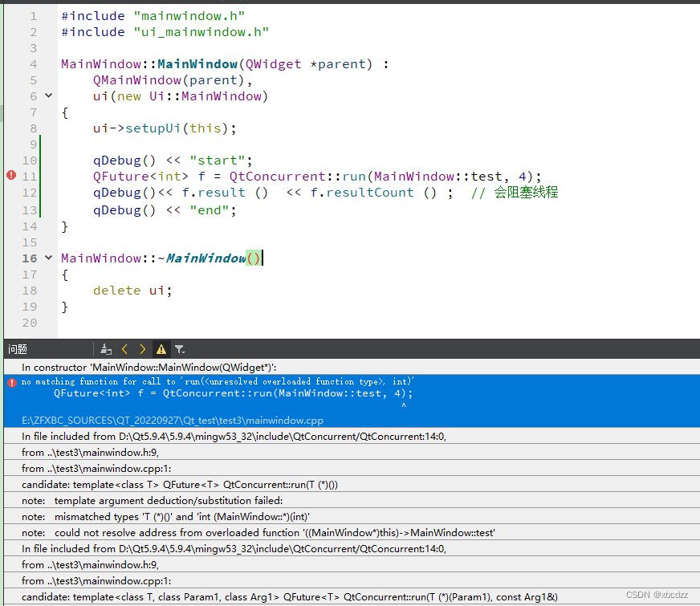Collapse the destructor fold at line 16
Image resolution: width=700 pixels, height=606 pixels.
(48, 258)
